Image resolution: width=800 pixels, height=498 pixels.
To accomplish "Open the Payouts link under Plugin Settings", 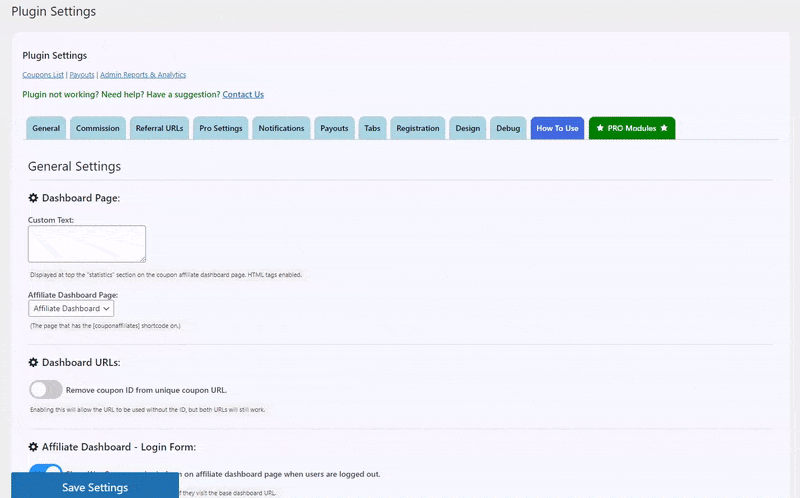I will tap(82, 75).
